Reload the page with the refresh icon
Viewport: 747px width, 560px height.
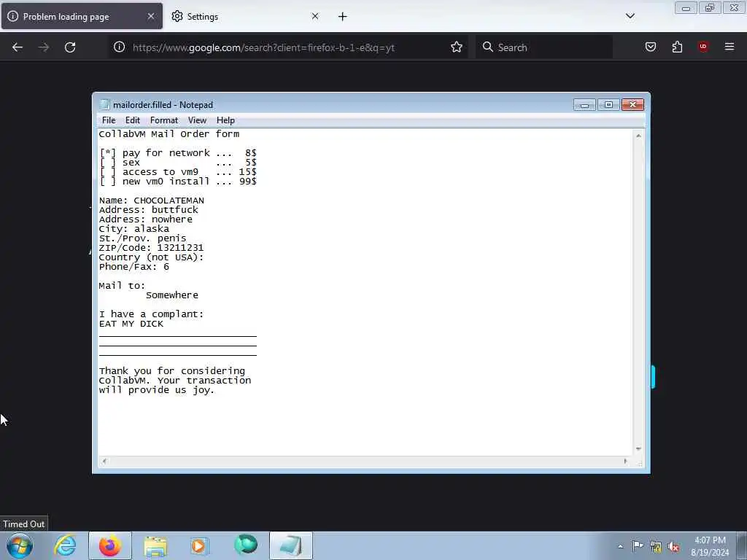(70, 47)
